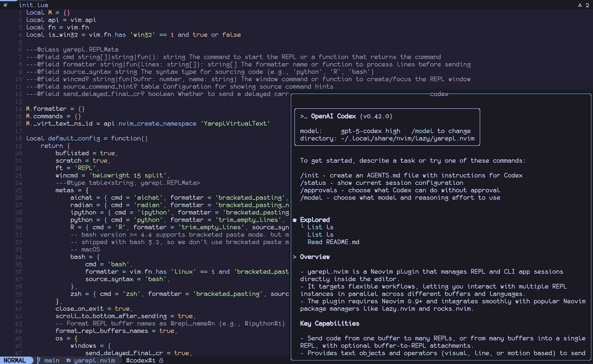Click Read README.md entry under Explored

coord(333,242)
